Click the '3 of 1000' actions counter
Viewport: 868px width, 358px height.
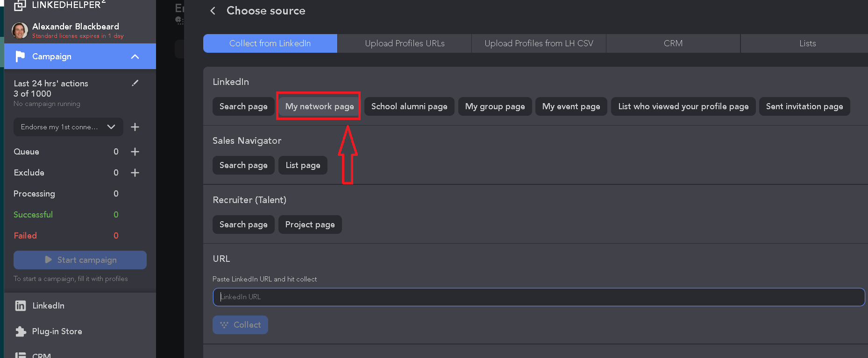click(33, 94)
